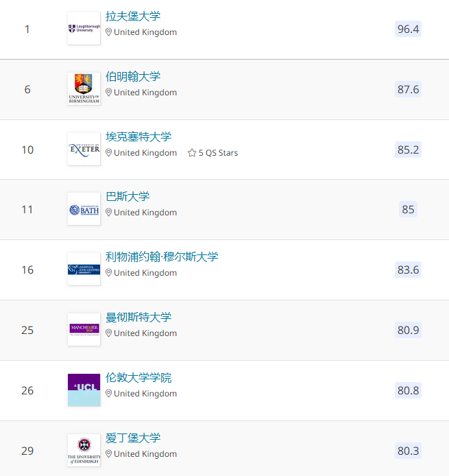Click the location pin under 伯明翰大学

(x=109, y=93)
